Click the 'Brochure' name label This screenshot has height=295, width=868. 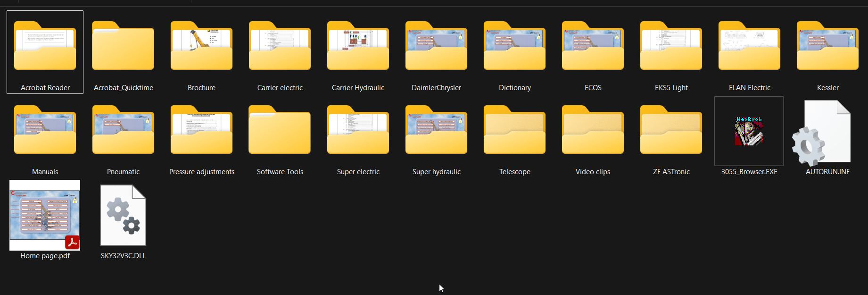click(x=202, y=88)
